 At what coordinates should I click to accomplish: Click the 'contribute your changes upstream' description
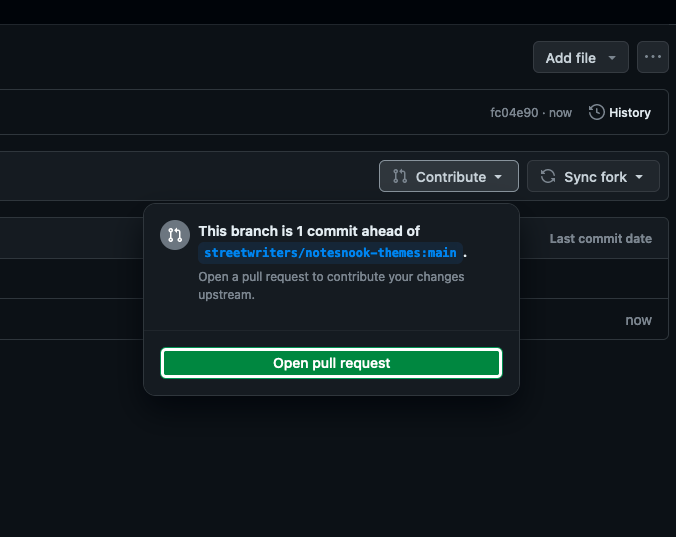point(331,285)
